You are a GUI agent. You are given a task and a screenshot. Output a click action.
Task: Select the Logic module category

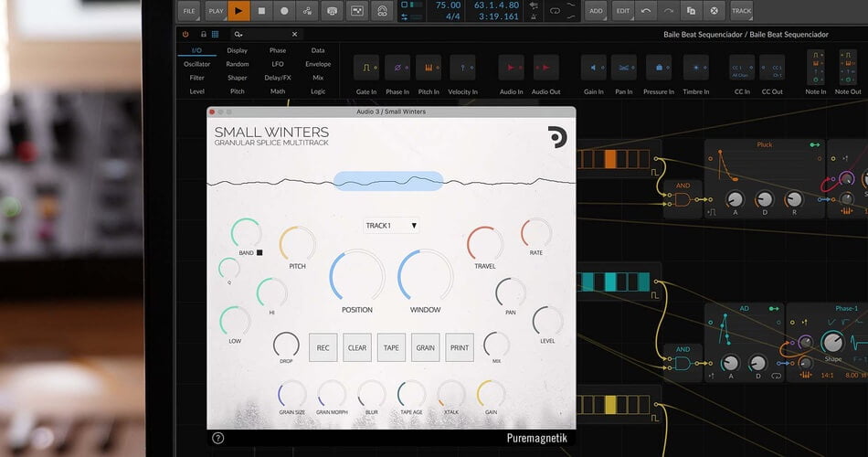[x=318, y=91]
